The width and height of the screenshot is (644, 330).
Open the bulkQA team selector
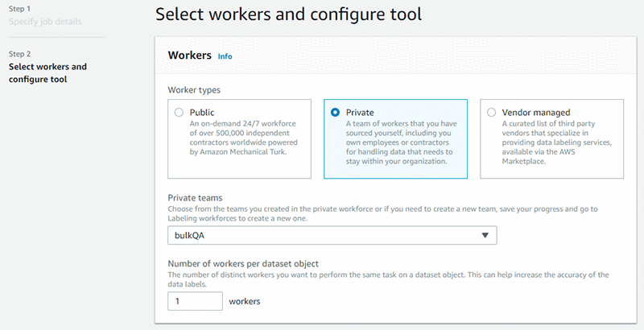[x=332, y=235]
